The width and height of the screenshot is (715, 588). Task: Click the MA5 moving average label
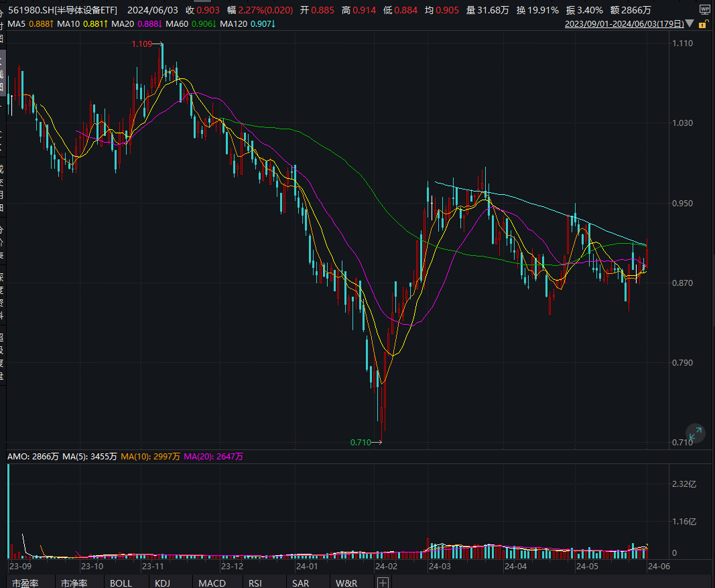point(29,24)
